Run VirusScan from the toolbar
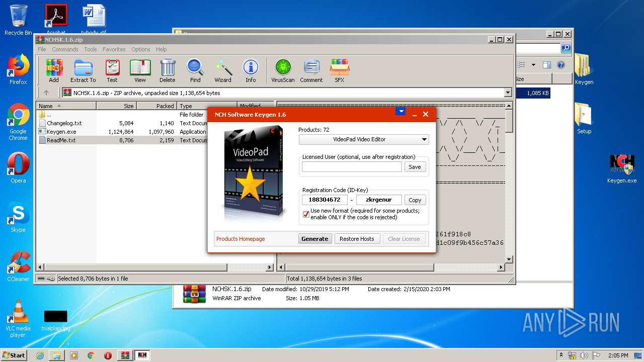 coord(283,70)
